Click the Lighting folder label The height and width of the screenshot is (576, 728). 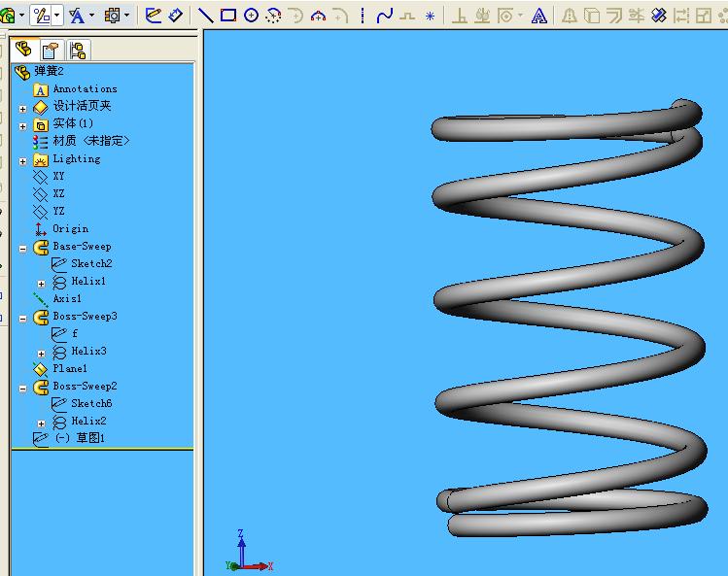coord(77,158)
